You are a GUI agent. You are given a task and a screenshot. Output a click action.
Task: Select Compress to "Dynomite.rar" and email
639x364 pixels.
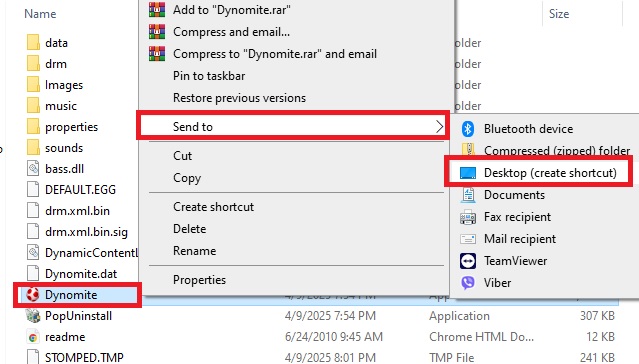tap(275, 53)
